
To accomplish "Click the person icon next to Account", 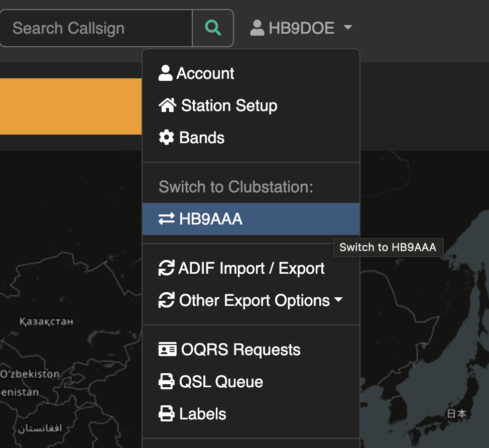I will (x=165, y=73).
